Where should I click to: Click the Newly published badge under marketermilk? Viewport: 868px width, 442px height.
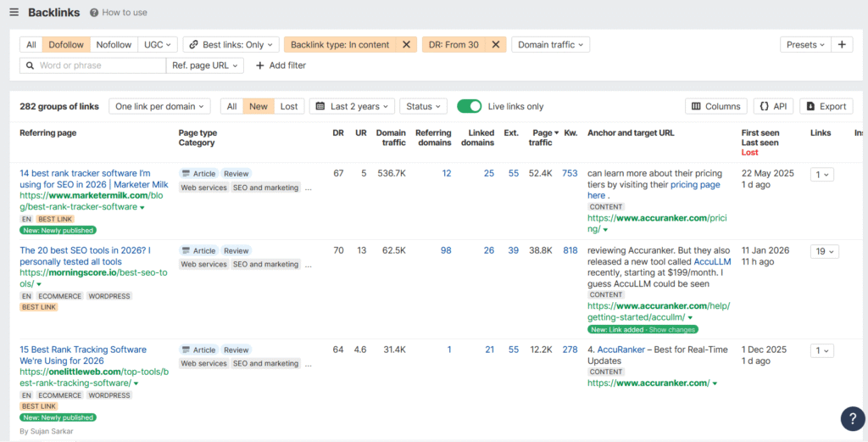point(58,230)
